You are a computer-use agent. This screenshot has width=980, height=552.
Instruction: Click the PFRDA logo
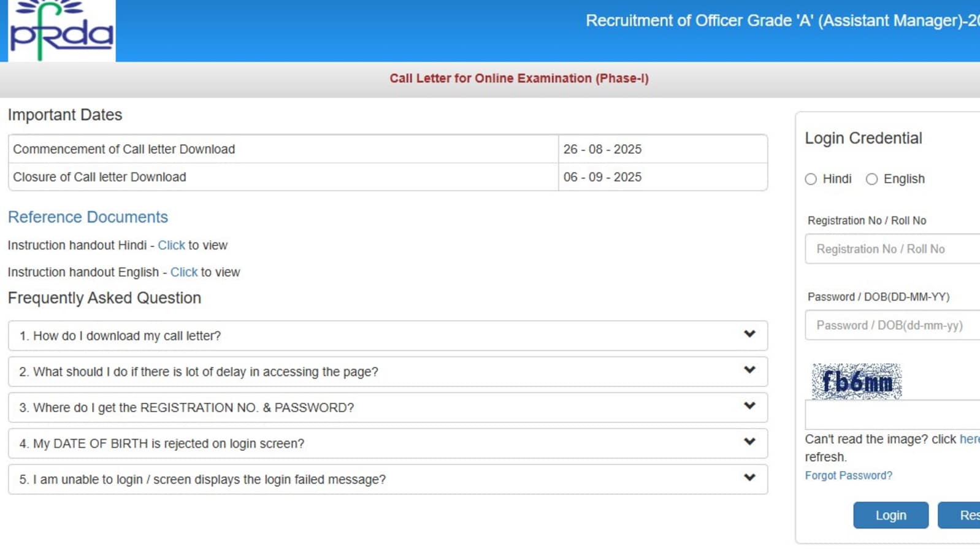point(61,31)
